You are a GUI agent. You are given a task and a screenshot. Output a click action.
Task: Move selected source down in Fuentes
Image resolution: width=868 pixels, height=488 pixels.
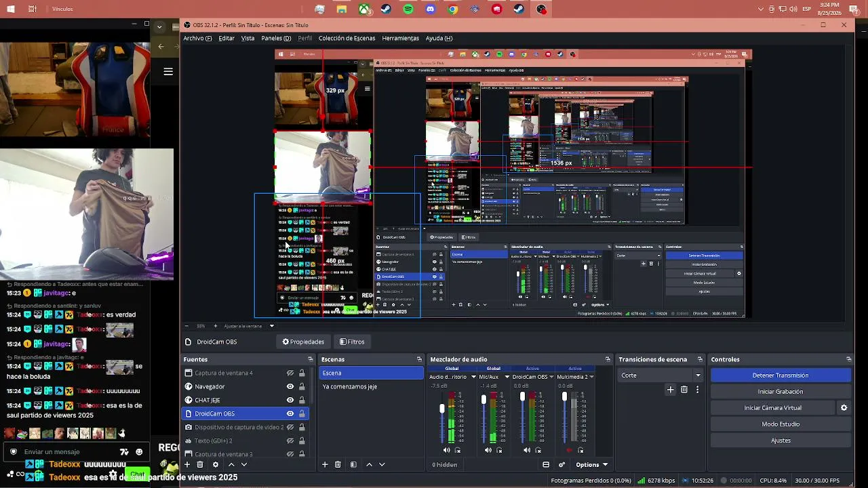coord(244,464)
